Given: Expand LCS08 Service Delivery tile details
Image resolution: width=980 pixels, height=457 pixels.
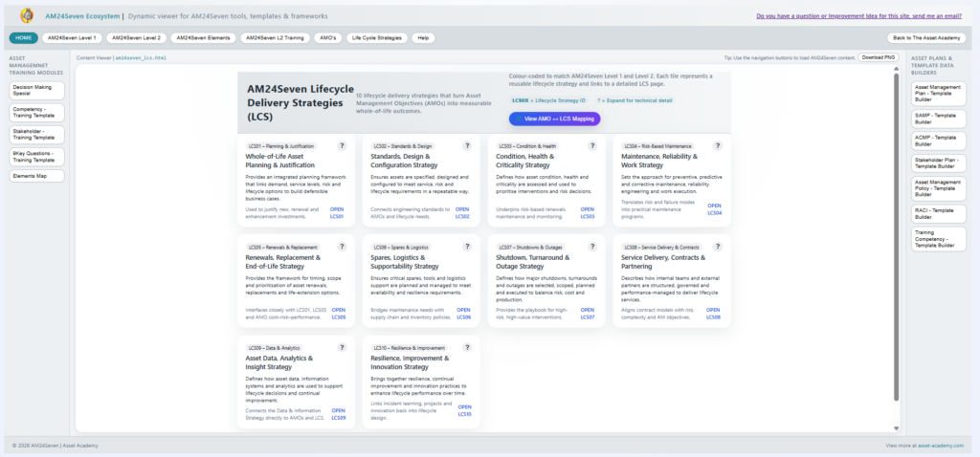Looking at the screenshot, I should (x=718, y=248).
